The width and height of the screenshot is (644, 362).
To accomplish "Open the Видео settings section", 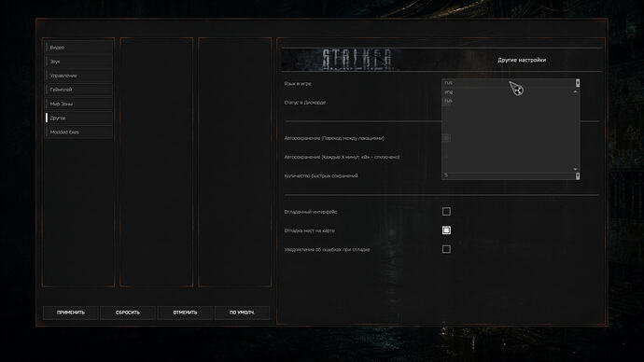I will [78, 48].
